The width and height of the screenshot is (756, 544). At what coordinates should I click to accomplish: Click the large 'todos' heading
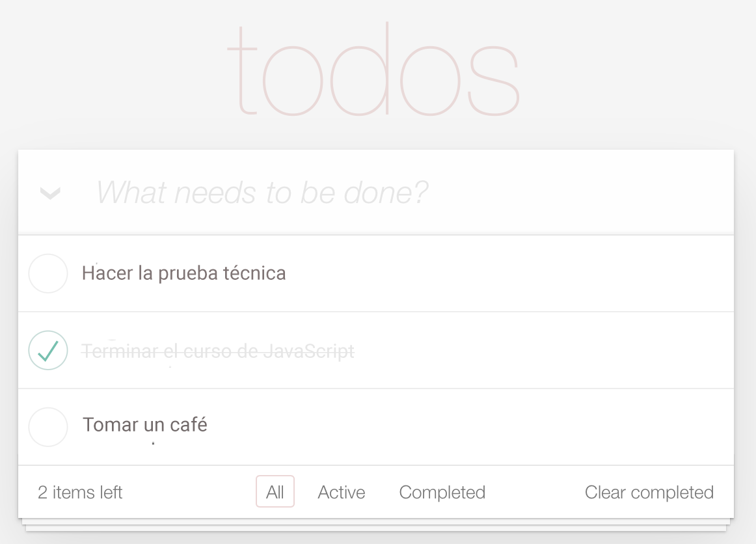[x=373, y=72]
